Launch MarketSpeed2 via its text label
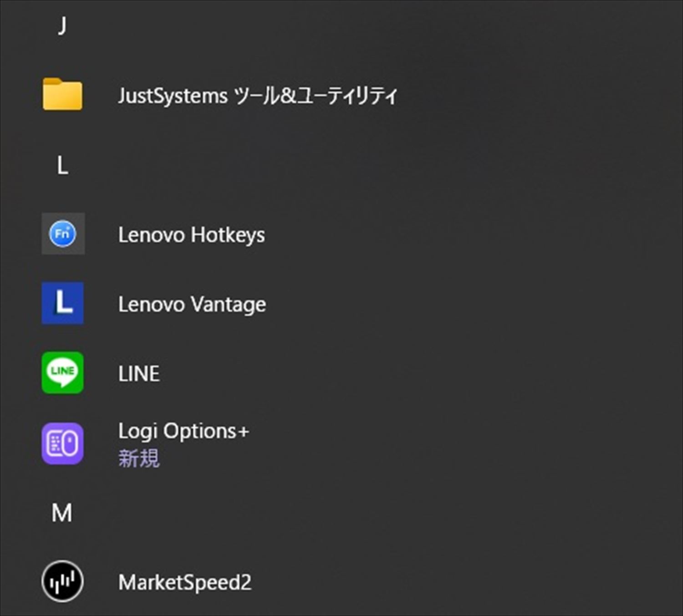The image size is (683, 616). (x=184, y=582)
